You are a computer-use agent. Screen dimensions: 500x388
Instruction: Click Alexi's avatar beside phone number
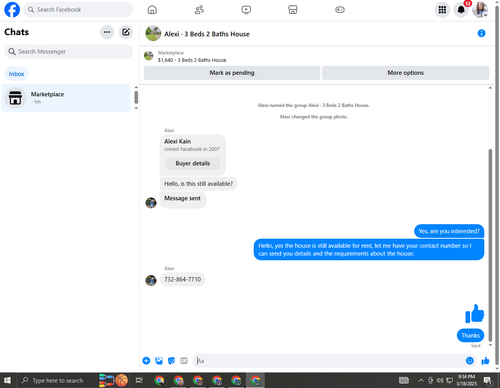151,280
